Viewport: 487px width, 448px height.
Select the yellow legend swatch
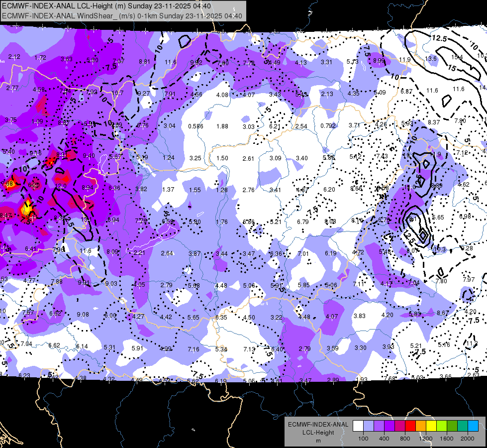point(431,426)
